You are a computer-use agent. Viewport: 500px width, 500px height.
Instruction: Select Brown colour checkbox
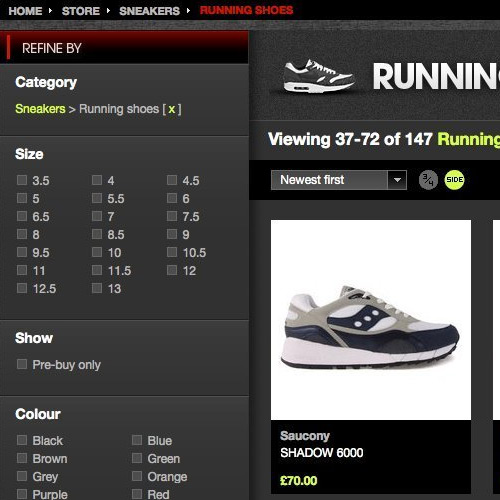pos(22,458)
